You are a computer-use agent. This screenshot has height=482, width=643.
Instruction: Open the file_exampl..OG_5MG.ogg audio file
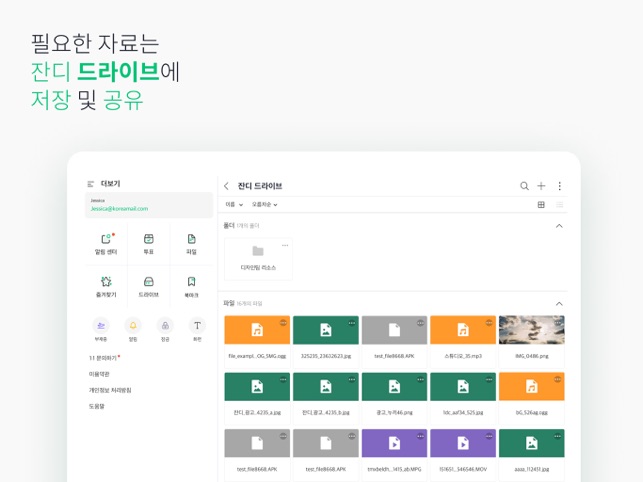[257, 341]
